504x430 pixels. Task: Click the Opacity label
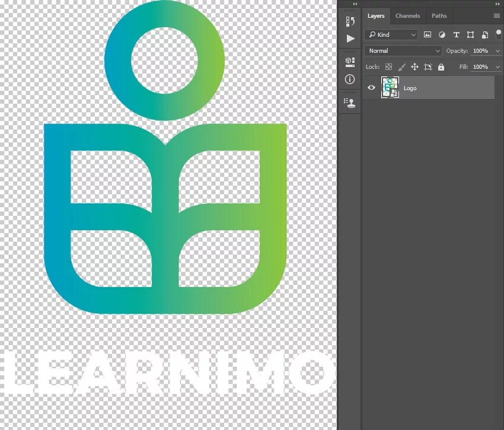click(457, 51)
